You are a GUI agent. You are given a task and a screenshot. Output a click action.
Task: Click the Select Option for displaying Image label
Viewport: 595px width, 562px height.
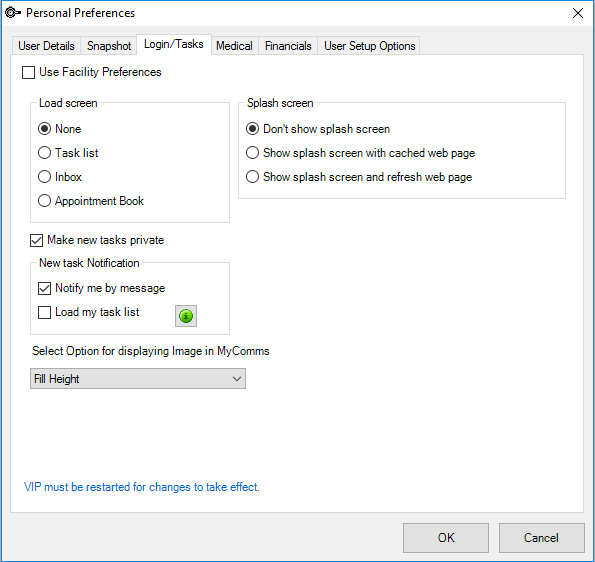[151, 351]
